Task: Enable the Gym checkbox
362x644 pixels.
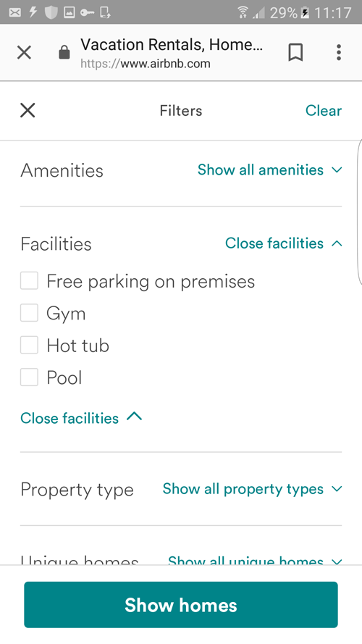Action: [29, 313]
